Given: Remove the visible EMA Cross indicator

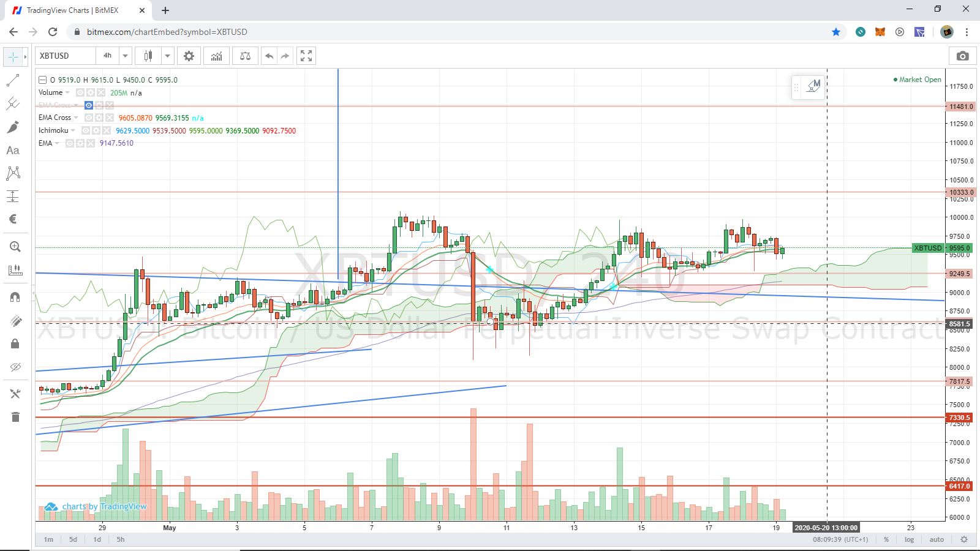Looking at the screenshot, I should tap(110, 118).
